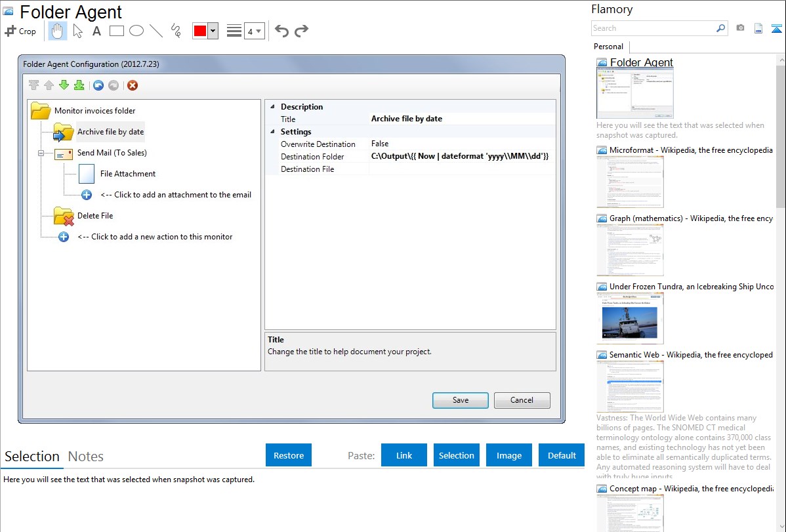786x532 pixels.
Task: Open the Semantic Web snapshot thumbnail
Action: pyautogui.click(x=630, y=386)
